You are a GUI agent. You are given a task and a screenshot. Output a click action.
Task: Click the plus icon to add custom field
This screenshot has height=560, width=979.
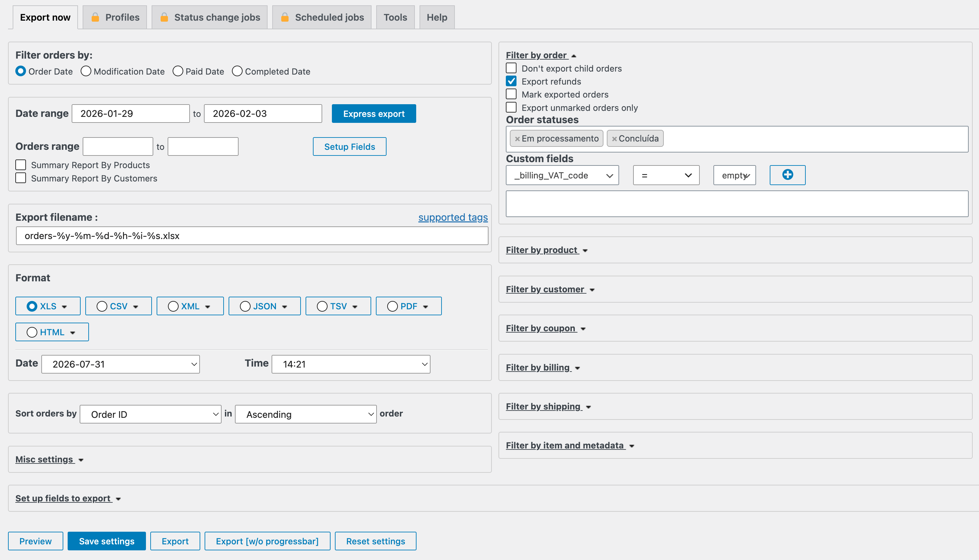coord(787,175)
